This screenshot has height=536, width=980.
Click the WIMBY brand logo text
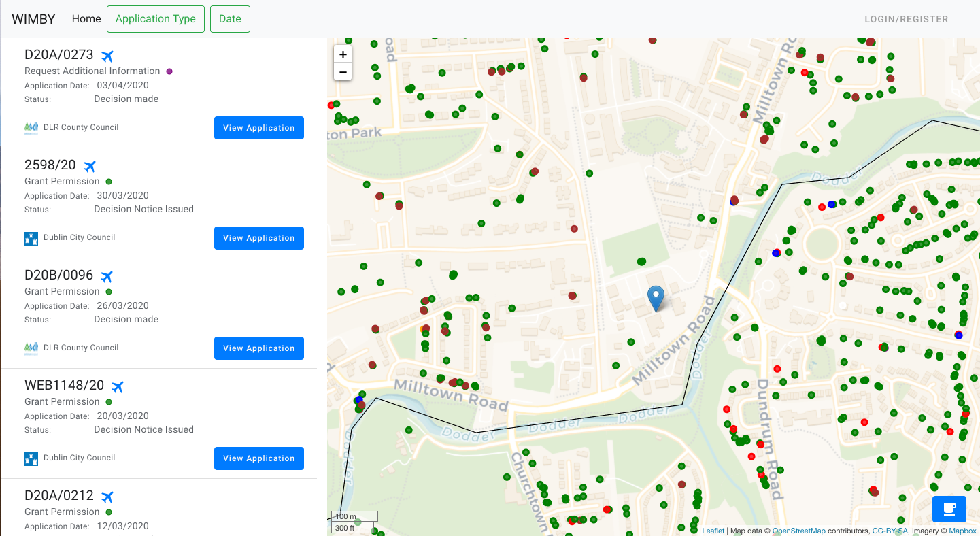pyautogui.click(x=34, y=19)
